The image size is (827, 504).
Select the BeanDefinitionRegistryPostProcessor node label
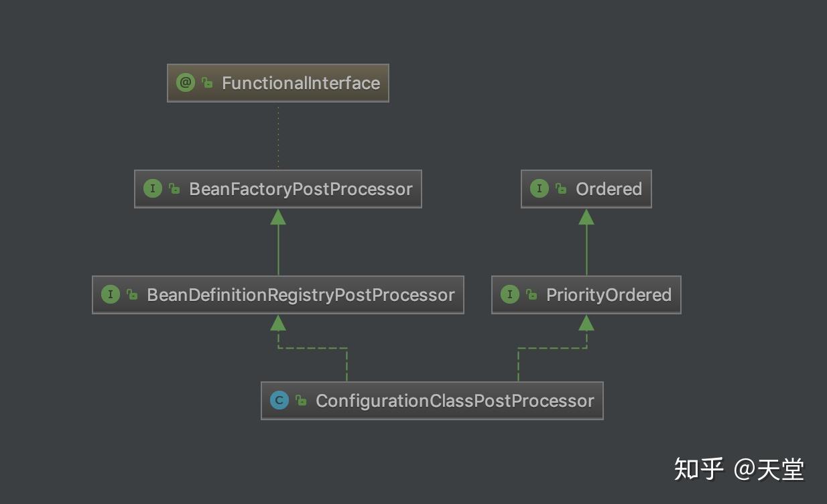(301, 295)
